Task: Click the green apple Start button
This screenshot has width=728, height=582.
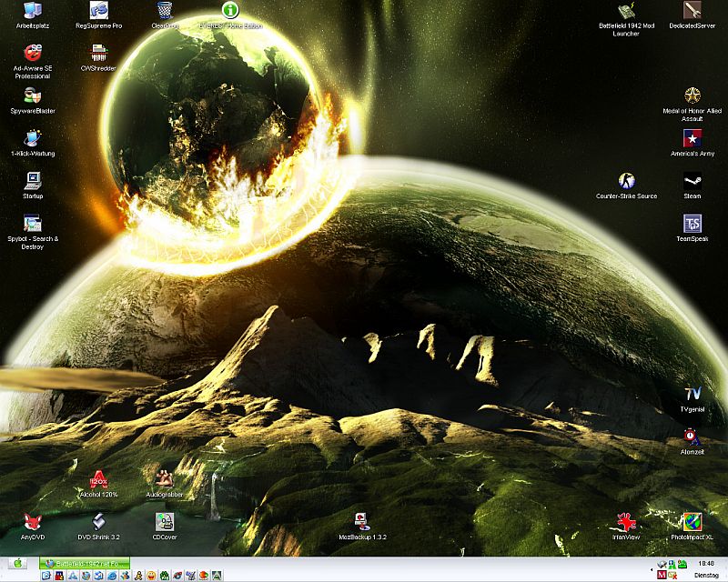Action: coord(16,564)
